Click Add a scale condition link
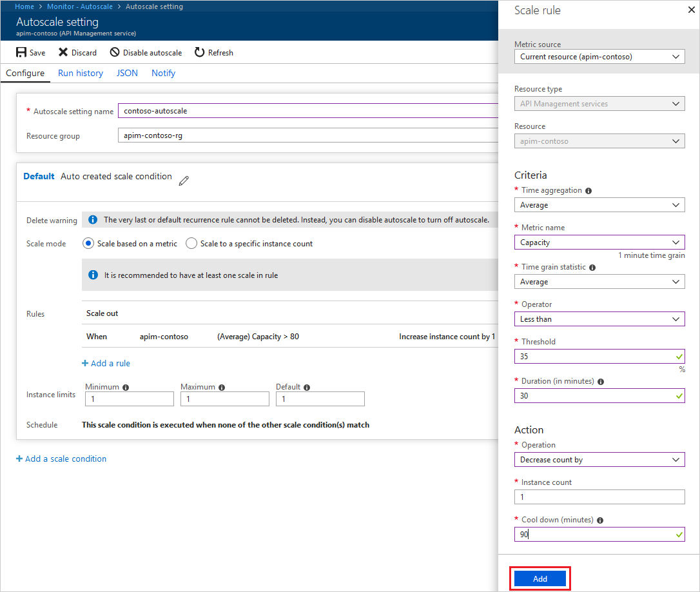 [x=61, y=459]
